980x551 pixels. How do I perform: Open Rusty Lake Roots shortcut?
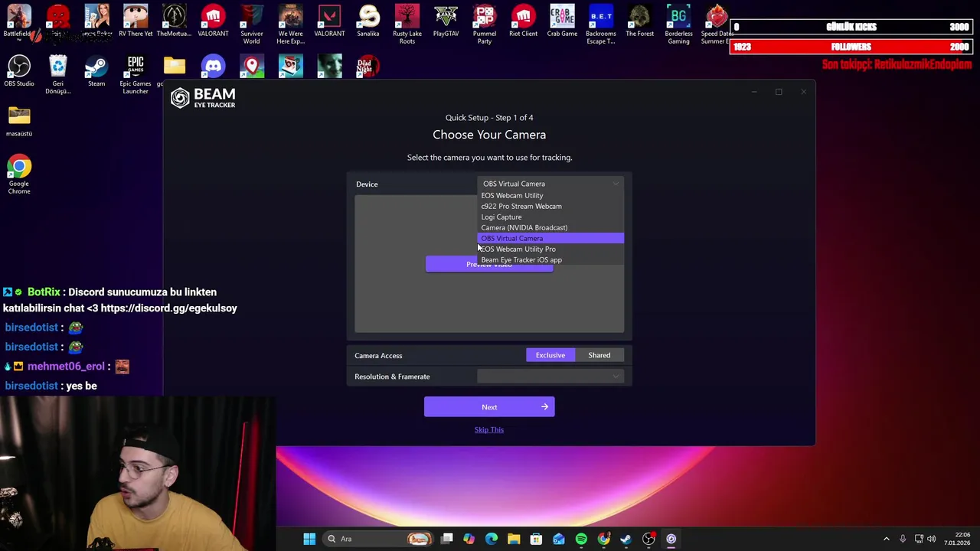click(x=407, y=24)
